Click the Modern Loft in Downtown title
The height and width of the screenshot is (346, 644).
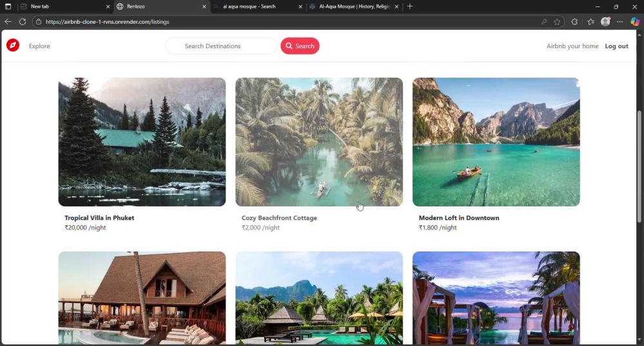pos(459,217)
